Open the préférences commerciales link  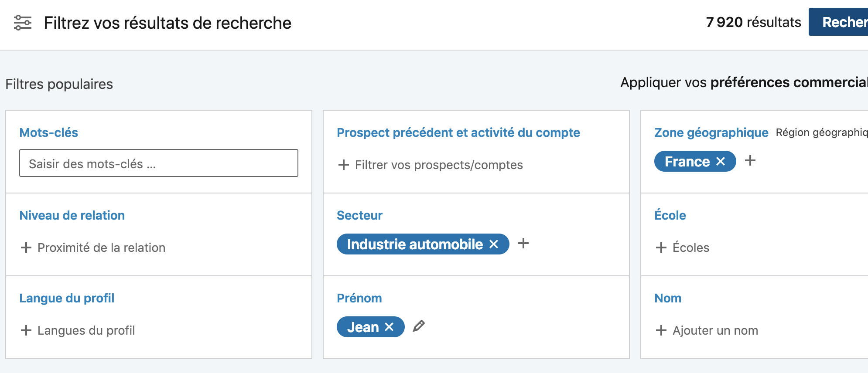[789, 82]
